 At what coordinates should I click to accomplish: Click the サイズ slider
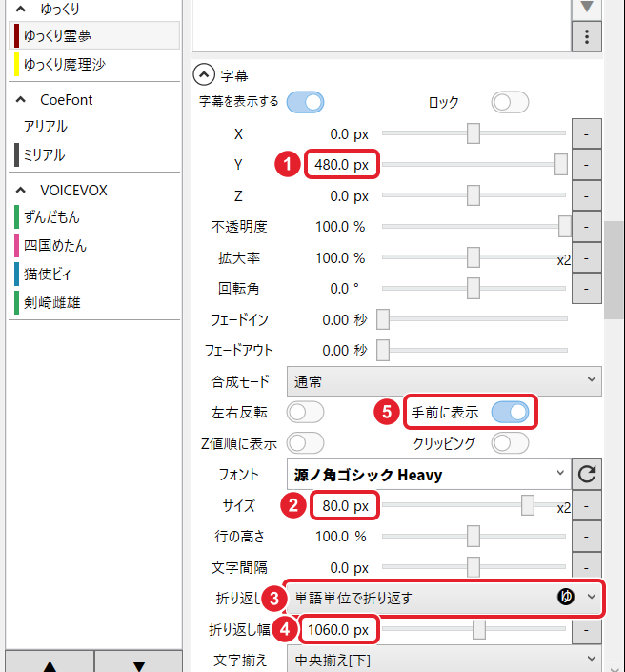click(474, 505)
